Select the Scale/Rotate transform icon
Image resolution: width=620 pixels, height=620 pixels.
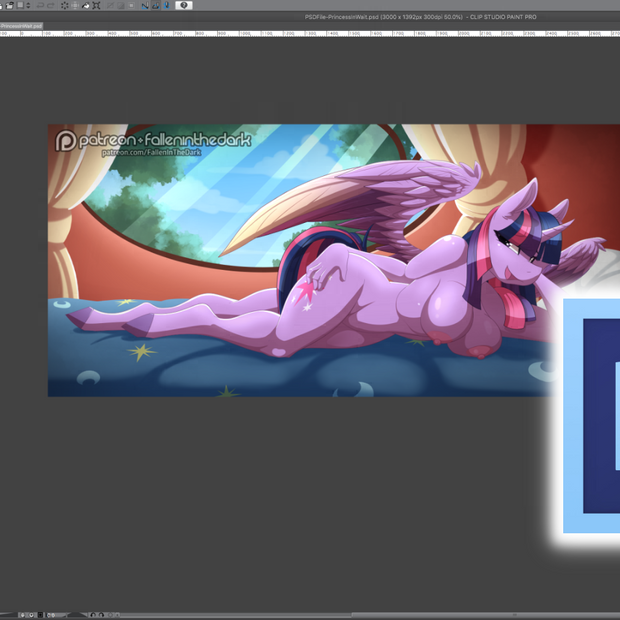(97, 5)
